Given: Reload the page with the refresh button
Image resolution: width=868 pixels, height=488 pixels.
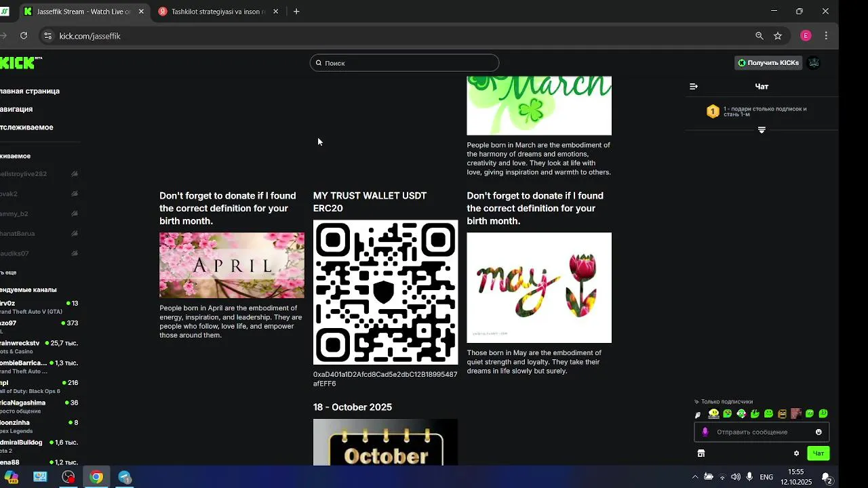Looking at the screenshot, I should (x=24, y=36).
